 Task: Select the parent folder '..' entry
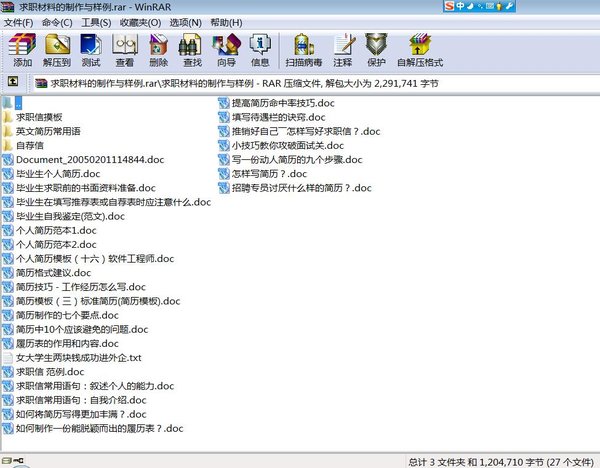tap(13, 103)
